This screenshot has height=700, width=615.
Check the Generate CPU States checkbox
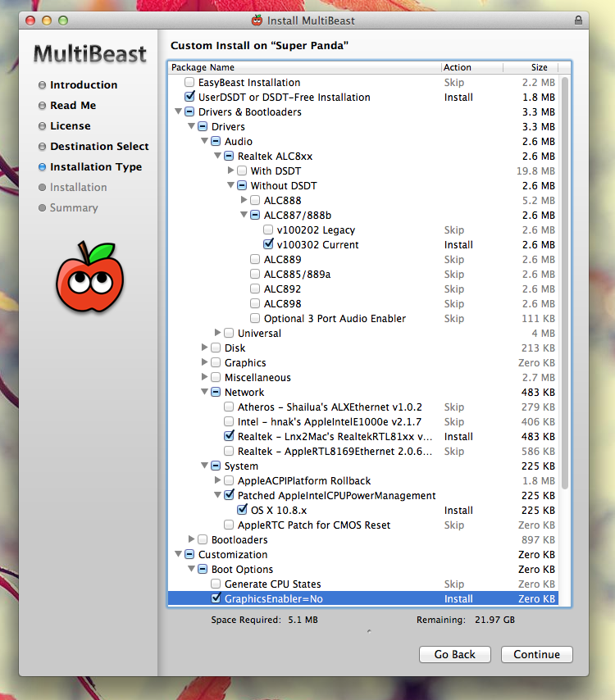click(x=216, y=584)
